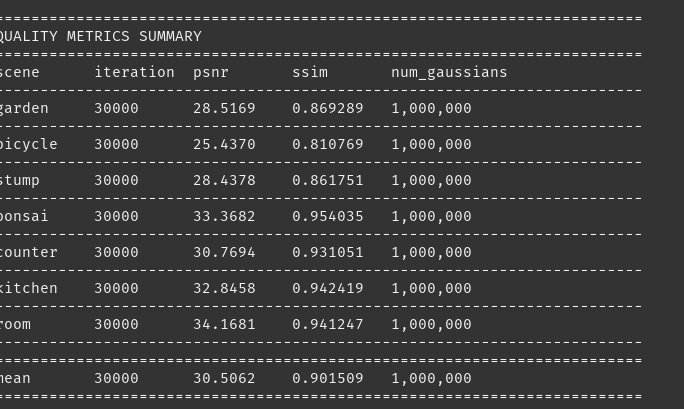This screenshot has height=409, width=684.
Task: Click the stump scene name
Action: [20, 181]
